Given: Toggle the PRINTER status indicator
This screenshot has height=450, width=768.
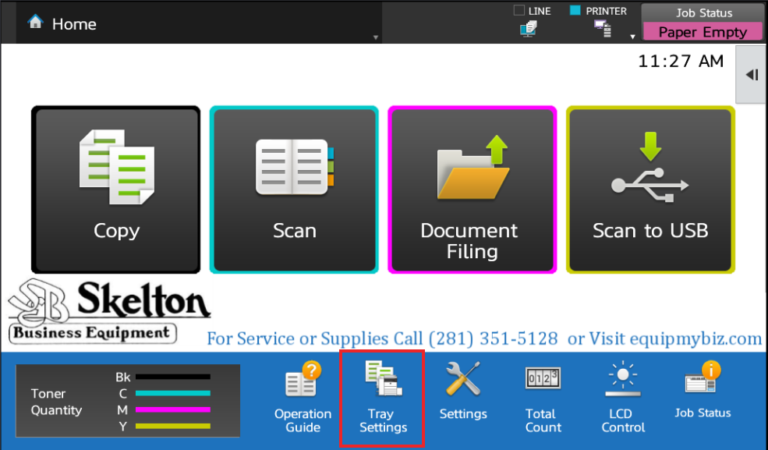Looking at the screenshot, I should 602,21.
